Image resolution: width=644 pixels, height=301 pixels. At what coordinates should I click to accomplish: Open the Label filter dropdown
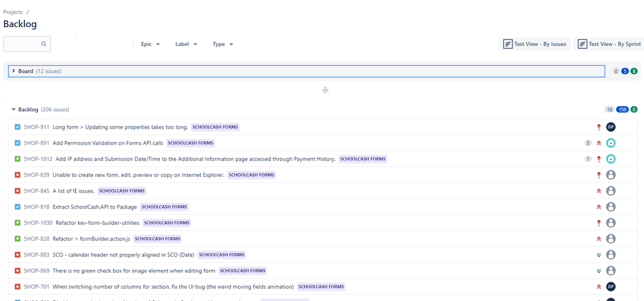pyautogui.click(x=186, y=44)
